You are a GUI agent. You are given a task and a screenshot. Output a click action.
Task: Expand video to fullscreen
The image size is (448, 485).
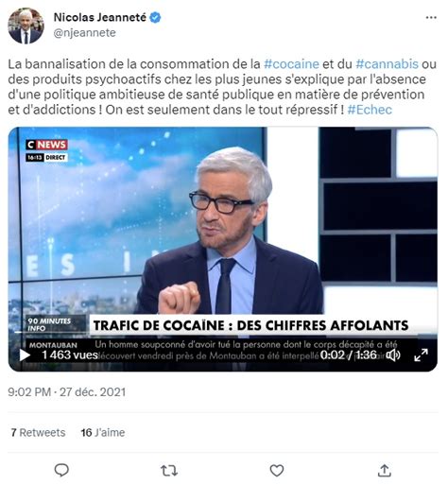click(x=421, y=355)
